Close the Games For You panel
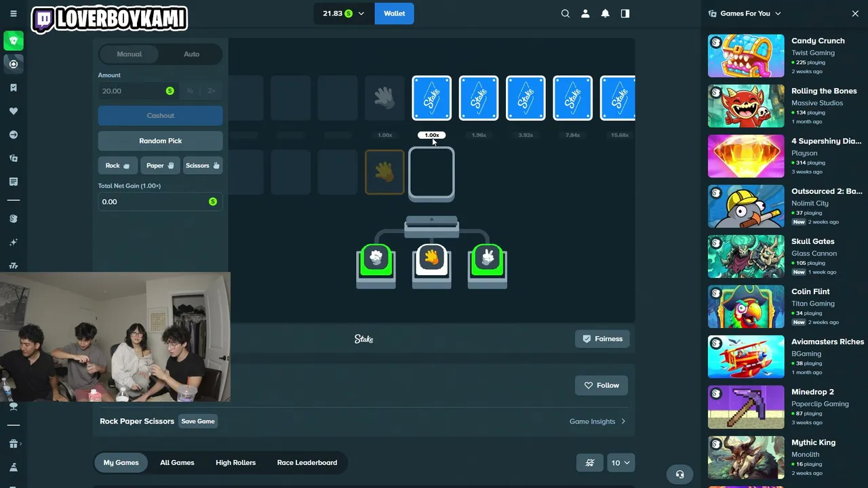Screen dimensions: 868x488 pos(855,14)
